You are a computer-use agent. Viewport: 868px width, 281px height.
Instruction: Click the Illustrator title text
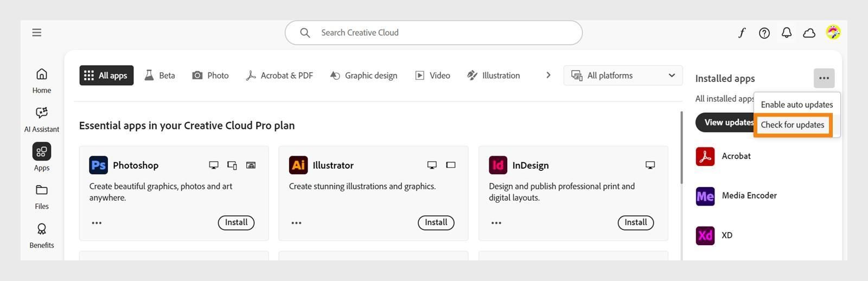click(x=333, y=165)
